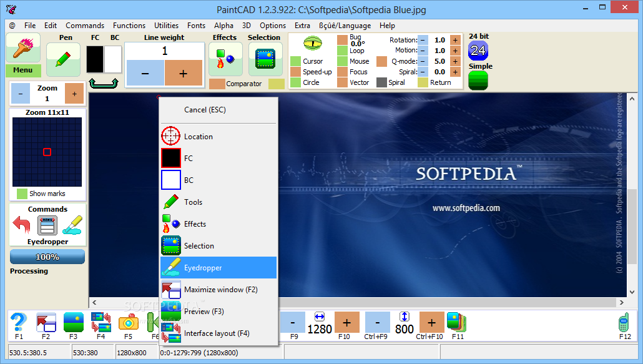Viewport: 643px width, 364px height.
Task: Decrease Motion value with minus
Action: (423, 51)
